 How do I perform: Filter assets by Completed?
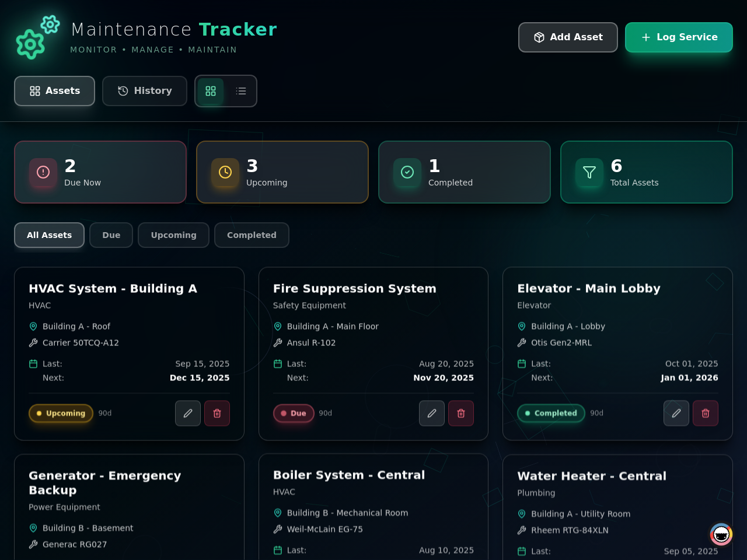coord(252,235)
